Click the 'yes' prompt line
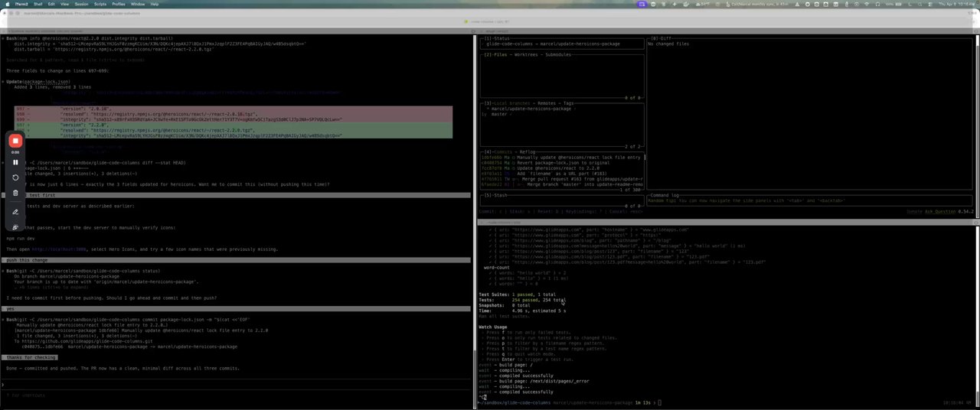Image resolution: width=980 pixels, height=410 pixels. (236, 309)
